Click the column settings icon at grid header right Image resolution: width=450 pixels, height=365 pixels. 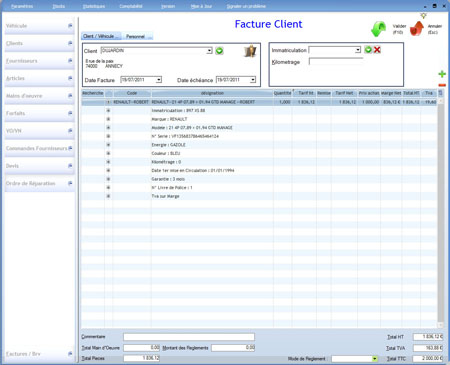pos(440,93)
